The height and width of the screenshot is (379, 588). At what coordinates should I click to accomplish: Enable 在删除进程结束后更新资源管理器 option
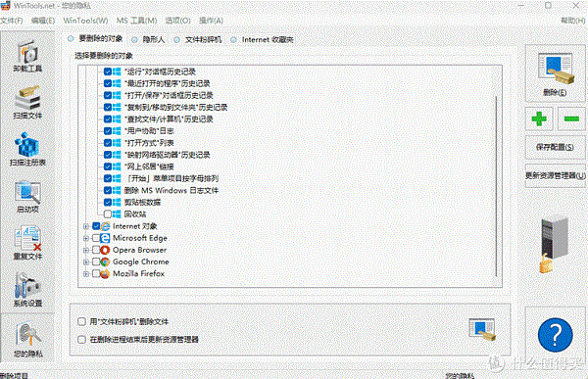point(81,339)
